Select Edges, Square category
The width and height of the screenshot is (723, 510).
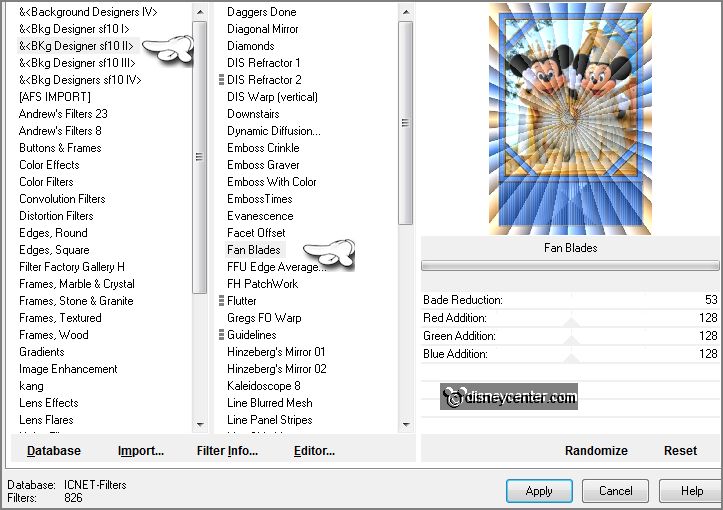54,250
